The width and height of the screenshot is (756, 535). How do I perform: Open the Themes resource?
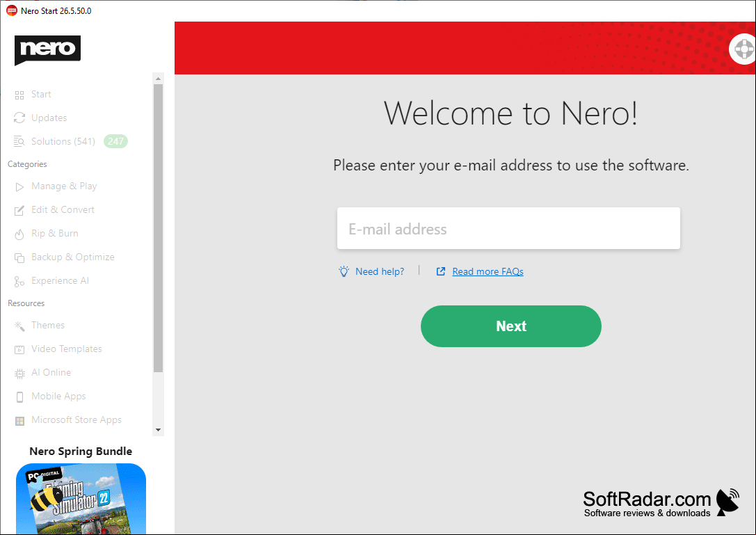tap(48, 325)
